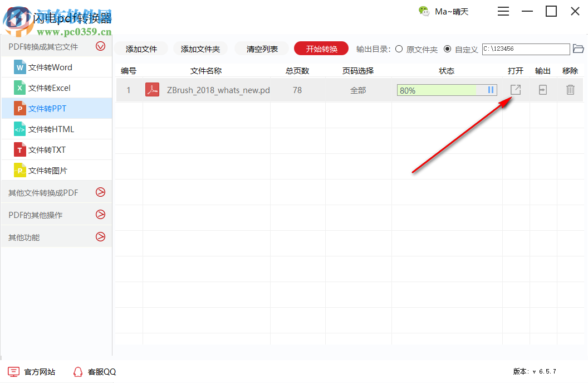Viewport: 588px width, 383px height.
Task: Click the 开始转换 button
Action: point(321,49)
